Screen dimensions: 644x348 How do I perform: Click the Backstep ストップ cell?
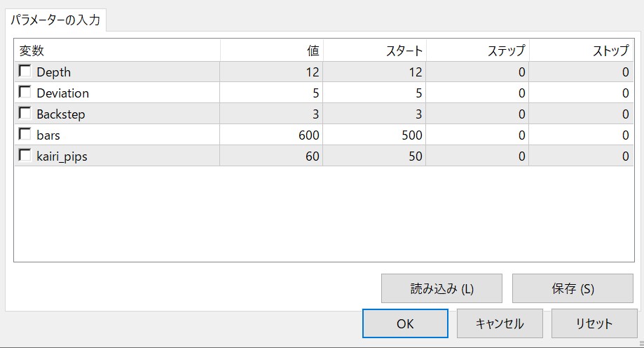pos(582,114)
